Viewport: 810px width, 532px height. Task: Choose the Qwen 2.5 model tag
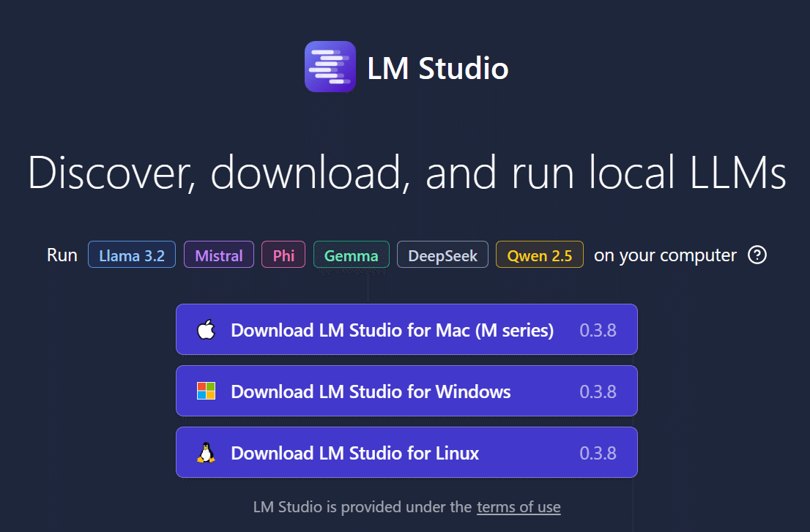(540, 255)
